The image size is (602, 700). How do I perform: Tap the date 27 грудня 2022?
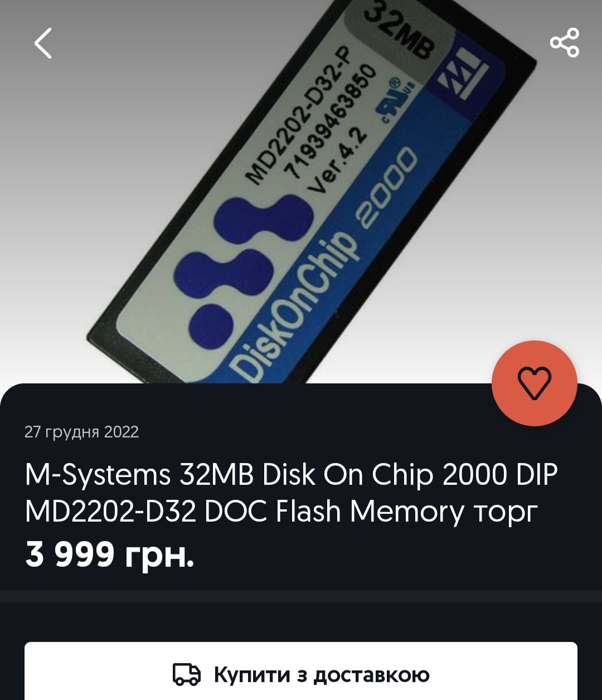coord(81,432)
